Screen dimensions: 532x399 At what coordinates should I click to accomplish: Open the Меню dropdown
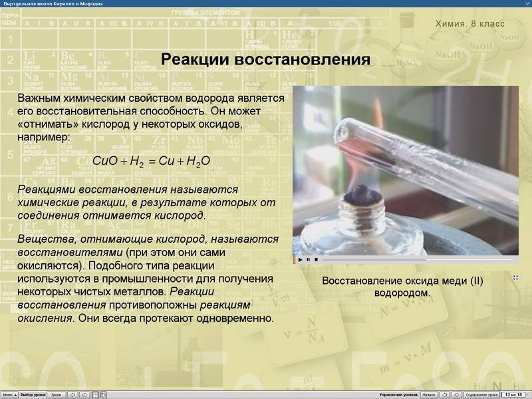10,394
